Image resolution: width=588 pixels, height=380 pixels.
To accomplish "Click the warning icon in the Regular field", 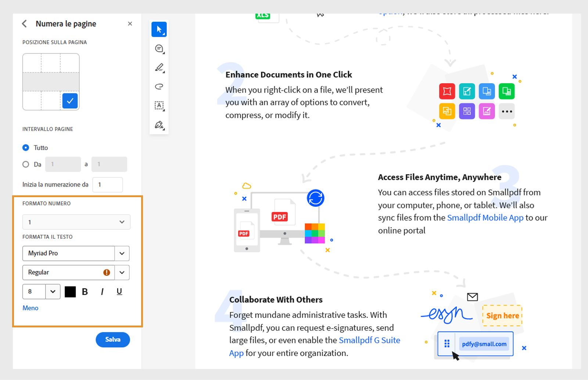I will (107, 273).
